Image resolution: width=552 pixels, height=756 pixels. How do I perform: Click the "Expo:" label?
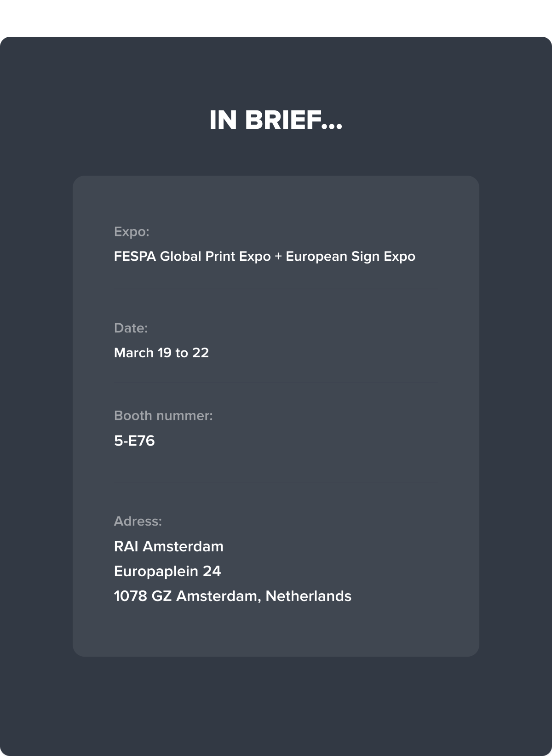pyautogui.click(x=132, y=232)
